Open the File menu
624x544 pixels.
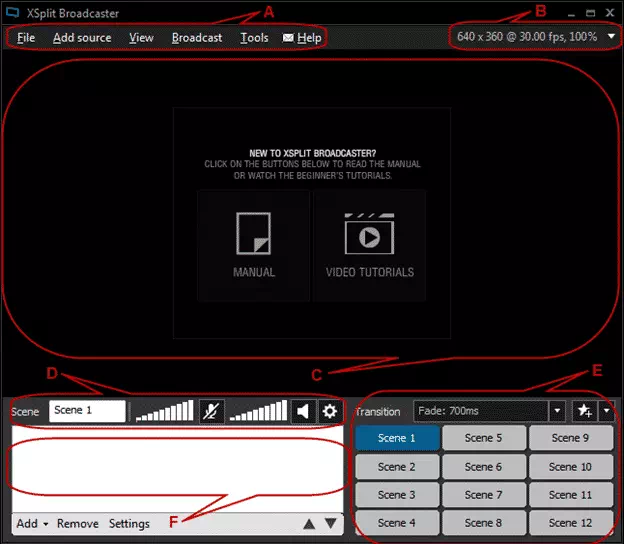coord(26,38)
